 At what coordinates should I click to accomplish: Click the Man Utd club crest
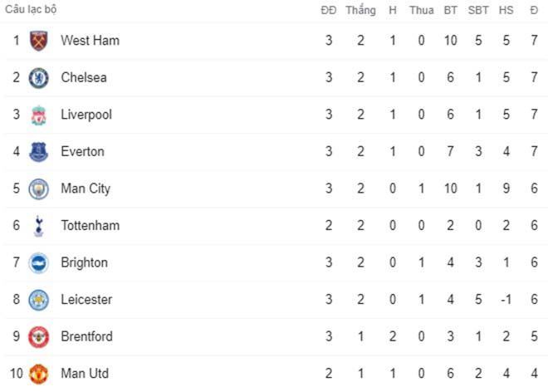pos(38,374)
